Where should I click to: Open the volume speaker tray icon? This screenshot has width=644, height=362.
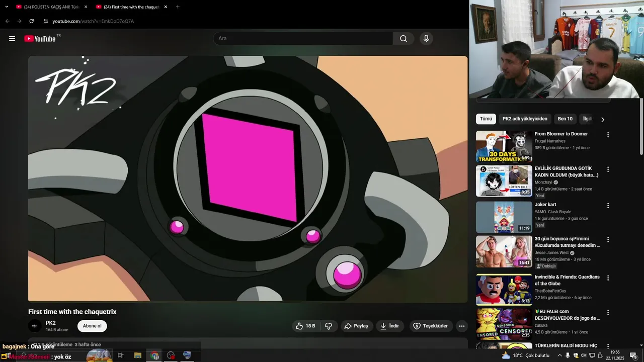[583, 355]
